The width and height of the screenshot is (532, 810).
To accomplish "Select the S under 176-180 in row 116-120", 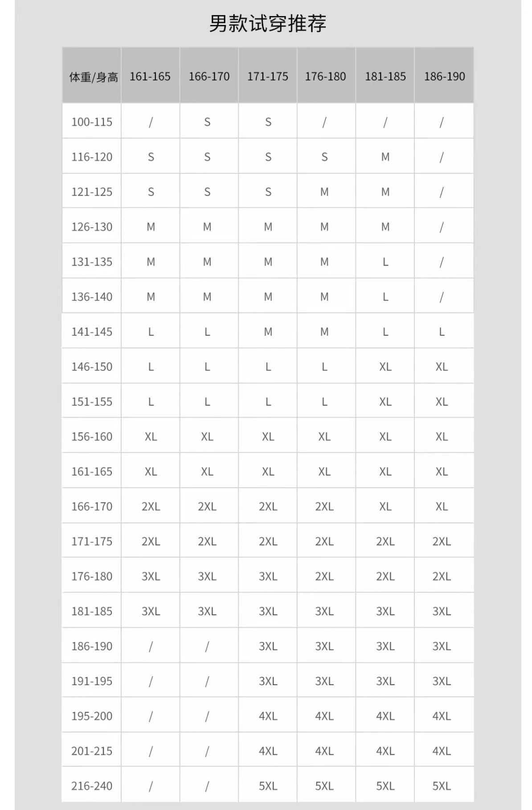I will [x=324, y=157].
